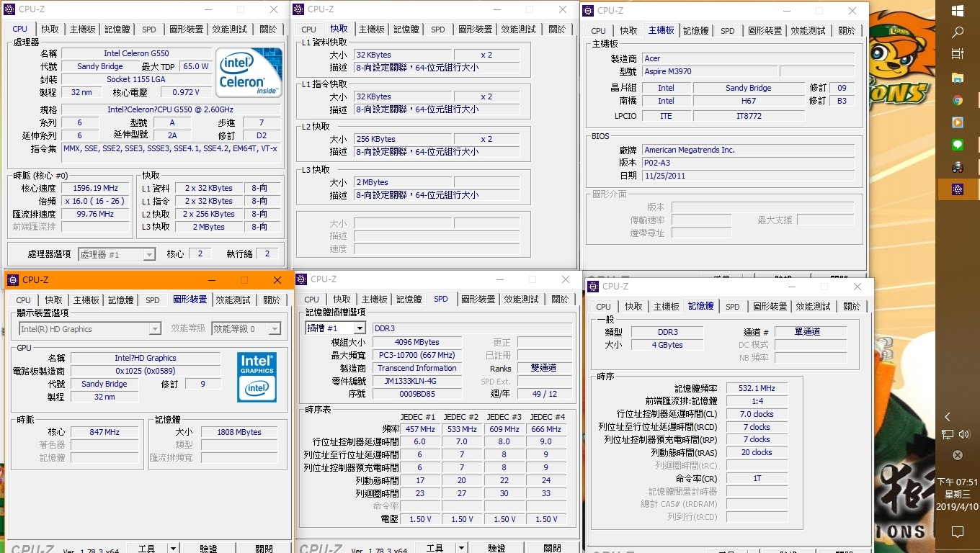
Task: Open the taskbar search magnifier
Action: pos(958,32)
